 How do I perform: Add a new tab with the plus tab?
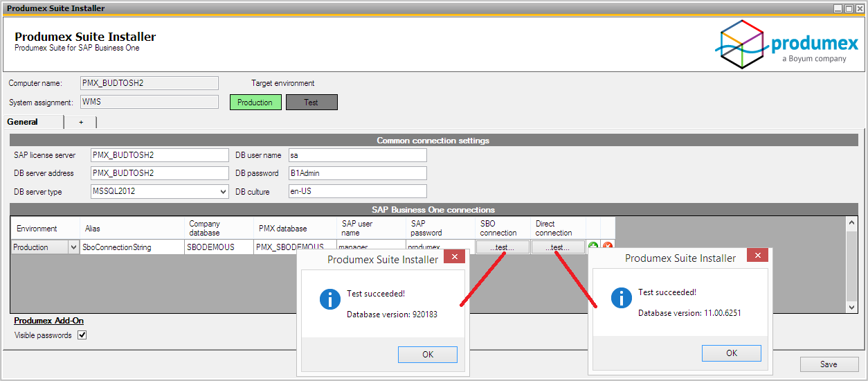click(80, 122)
